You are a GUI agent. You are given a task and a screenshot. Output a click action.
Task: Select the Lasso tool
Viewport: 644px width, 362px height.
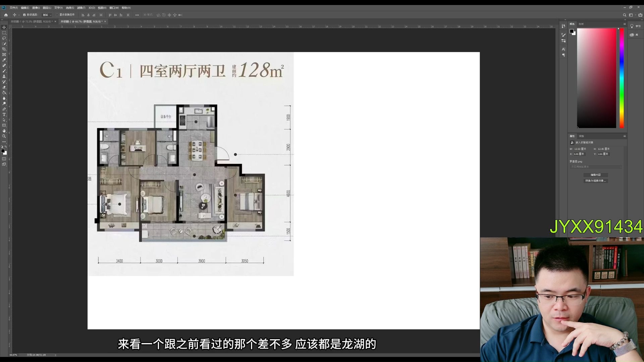tap(4, 38)
